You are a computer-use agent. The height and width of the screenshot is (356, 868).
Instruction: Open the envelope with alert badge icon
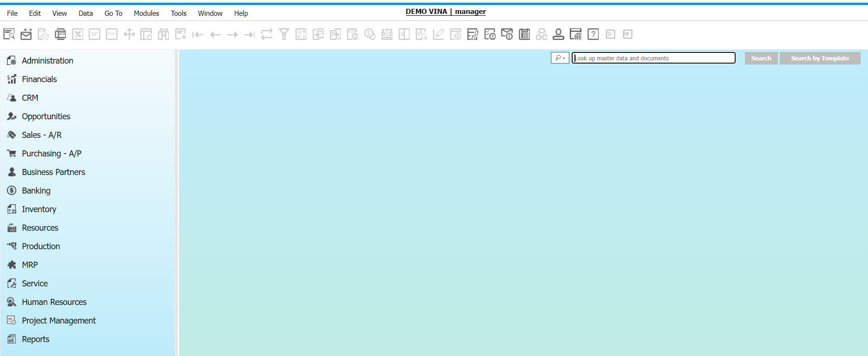click(507, 34)
